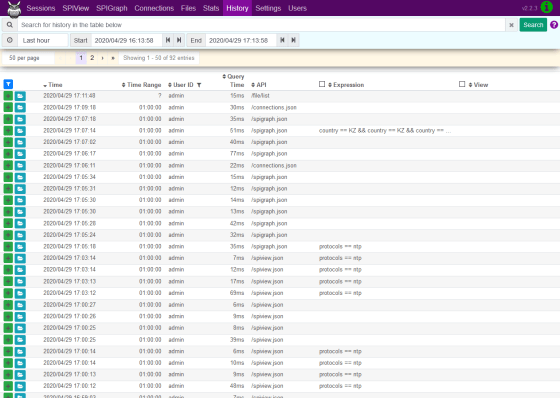Advance the end time to next interval
This screenshot has width=560, height=398.
tap(294, 40)
